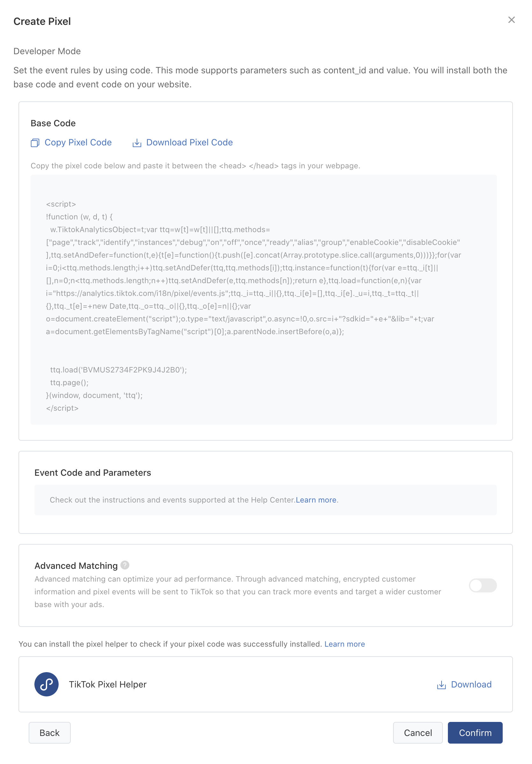
Task: Copy the pixel base code
Action: pos(78,143)
